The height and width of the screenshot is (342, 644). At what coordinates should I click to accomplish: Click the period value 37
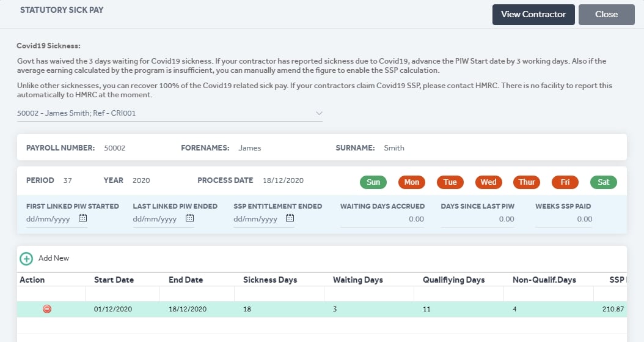[68, 180]
